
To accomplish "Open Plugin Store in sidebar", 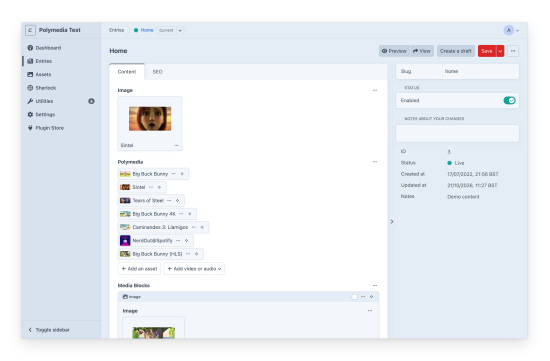I will pos(46,128).
